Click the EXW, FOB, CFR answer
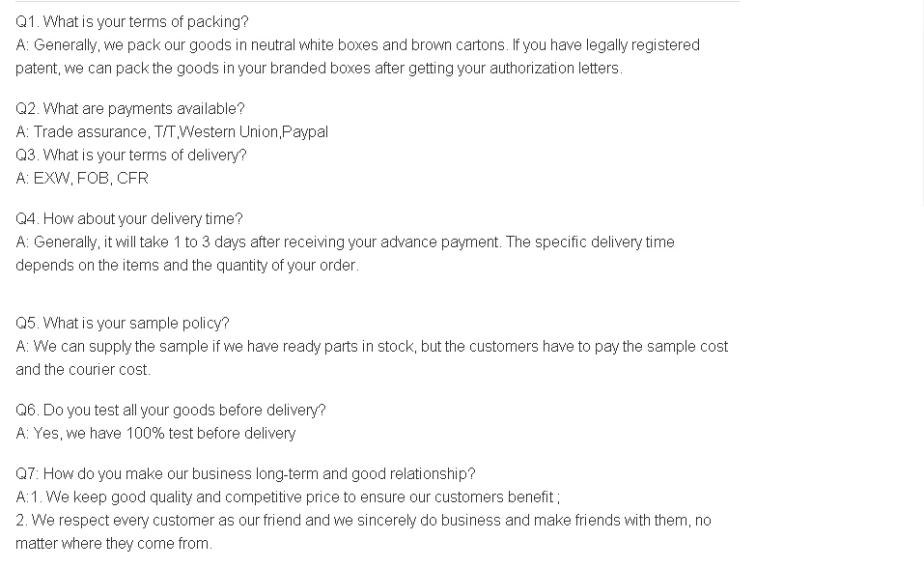The width and height of the screenshot is (924, 568). click(x=82, y=178)
